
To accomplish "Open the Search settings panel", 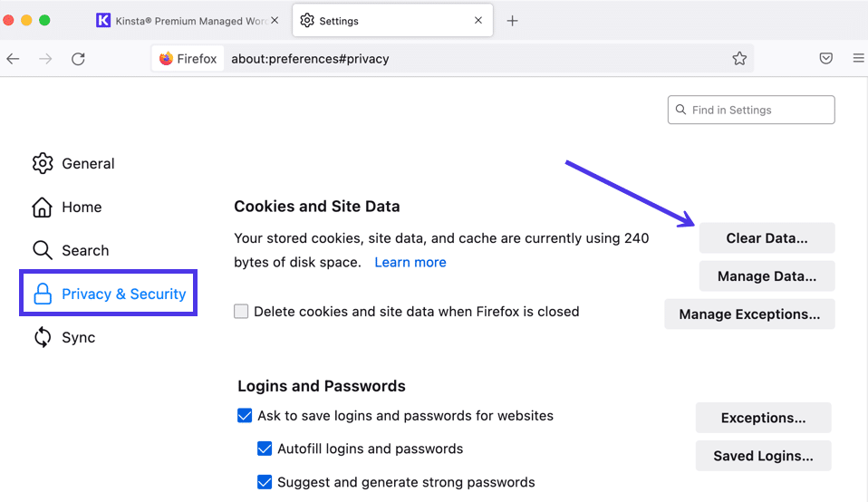I will coord(84,251).
